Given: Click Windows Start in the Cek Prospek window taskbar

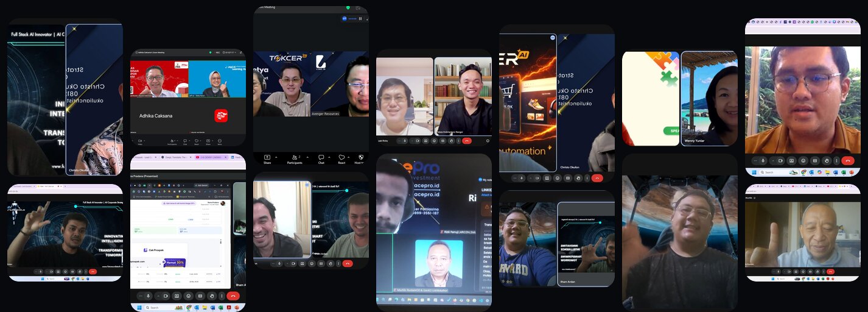Looking at the screenshot, I should point(139,308).
